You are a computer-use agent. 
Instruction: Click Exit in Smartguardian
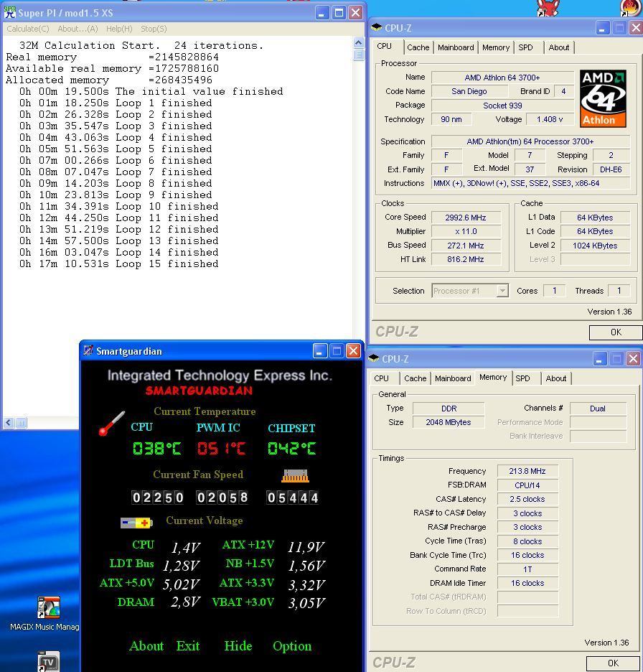pyautogui.click(x=187, y=646)
